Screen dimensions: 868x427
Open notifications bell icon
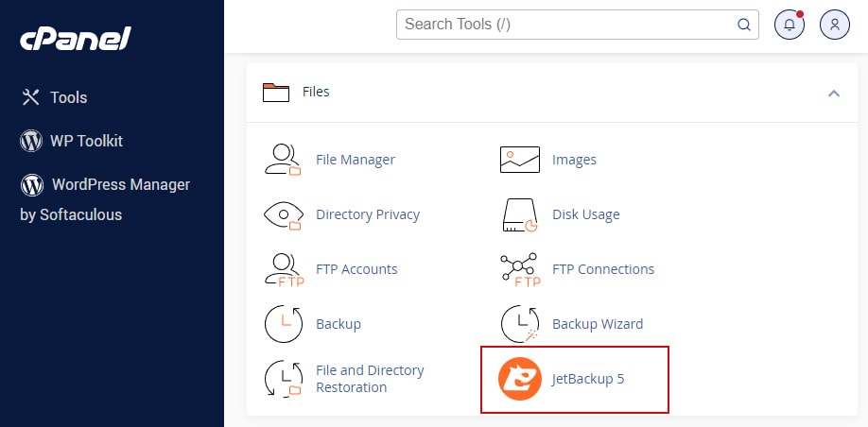pos(789,25)
